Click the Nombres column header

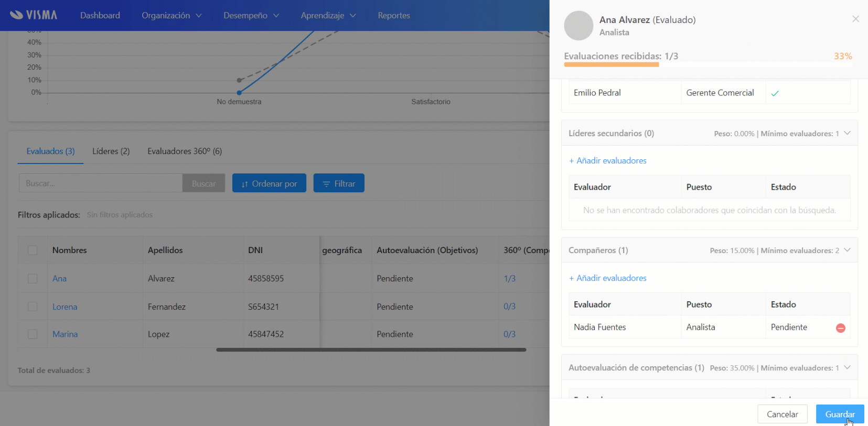tap(70, 250)
